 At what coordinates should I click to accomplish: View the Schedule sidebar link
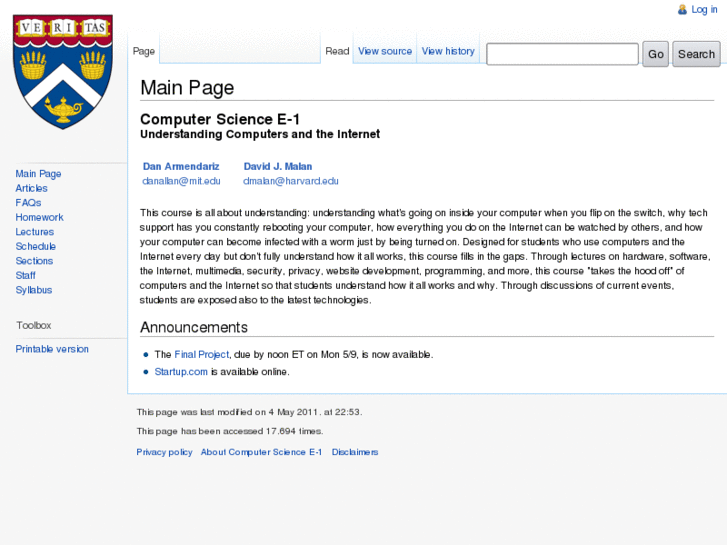36,246
